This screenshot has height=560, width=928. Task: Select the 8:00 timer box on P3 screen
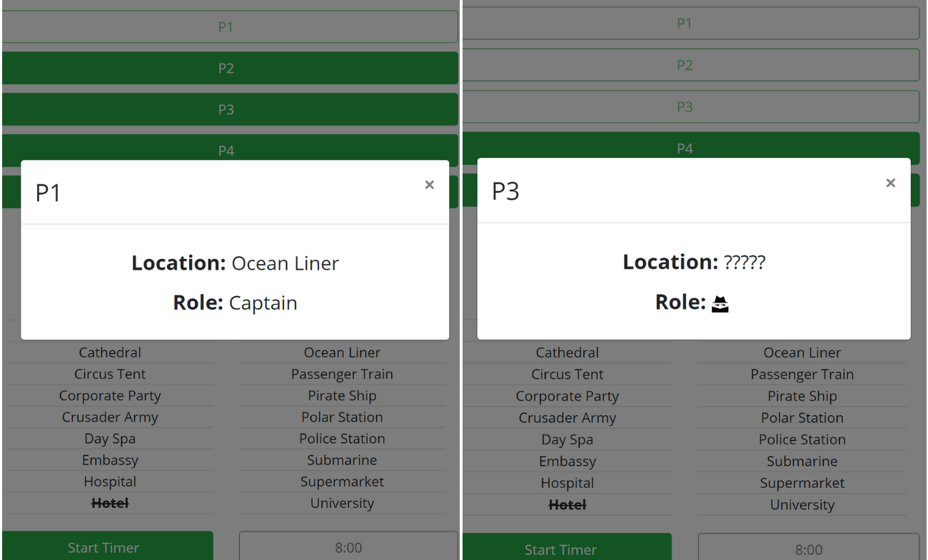coord(808,549)
